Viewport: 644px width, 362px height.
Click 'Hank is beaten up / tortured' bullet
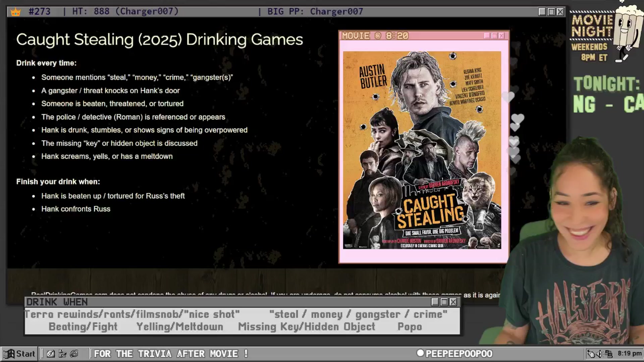113,196
